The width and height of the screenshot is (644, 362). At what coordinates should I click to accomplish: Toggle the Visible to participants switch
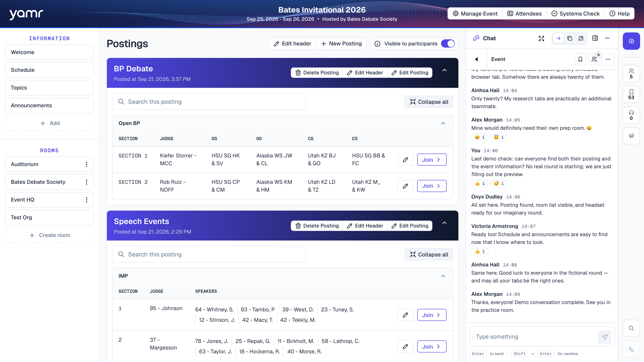click(448, 43)
